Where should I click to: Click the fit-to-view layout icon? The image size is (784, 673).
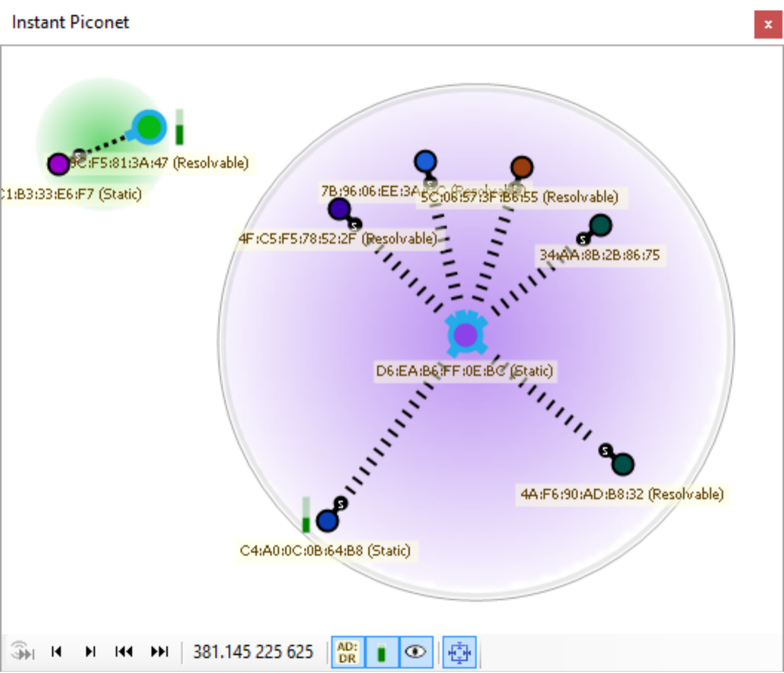459,652
